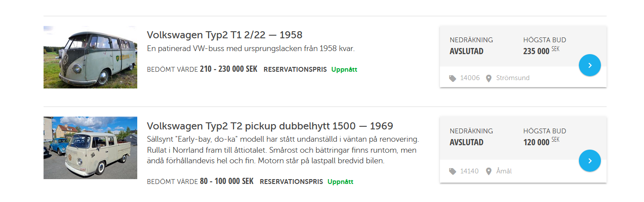Image resolution: width=644 pixels, height=202 pixels.
Task: Click the green Uppnått status on the 1958 bus
Action: 344,70
